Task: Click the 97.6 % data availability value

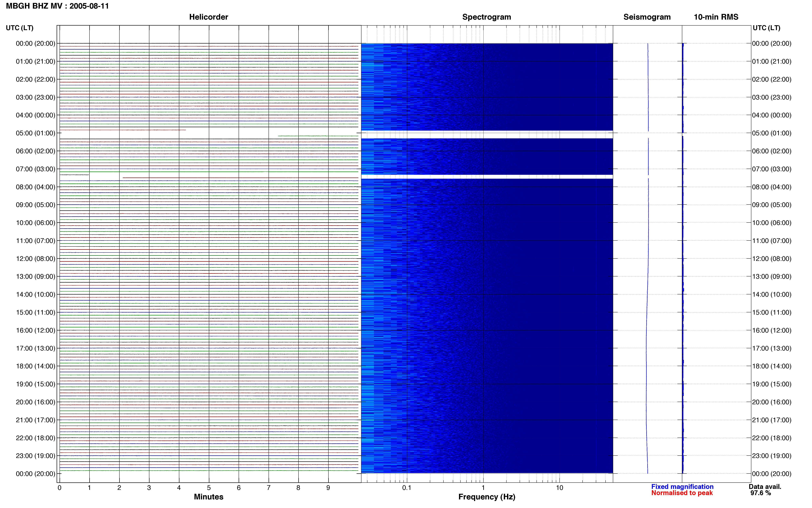Action: (761, 493)
